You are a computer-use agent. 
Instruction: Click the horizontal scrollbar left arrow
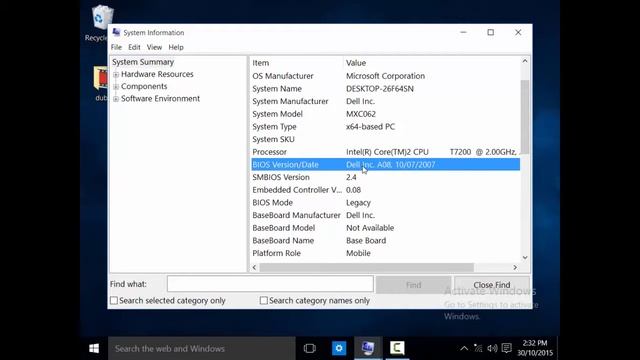tap(254, 267)
